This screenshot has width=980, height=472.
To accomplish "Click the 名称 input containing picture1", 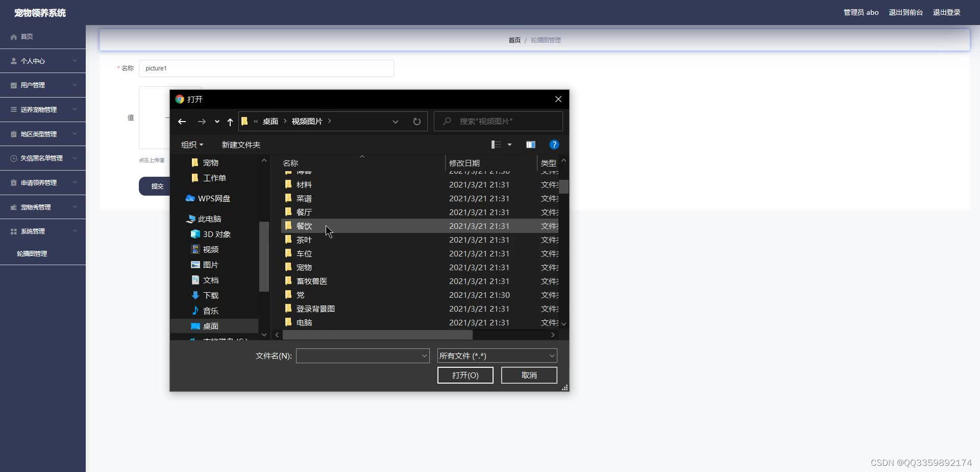I will 266,68.
